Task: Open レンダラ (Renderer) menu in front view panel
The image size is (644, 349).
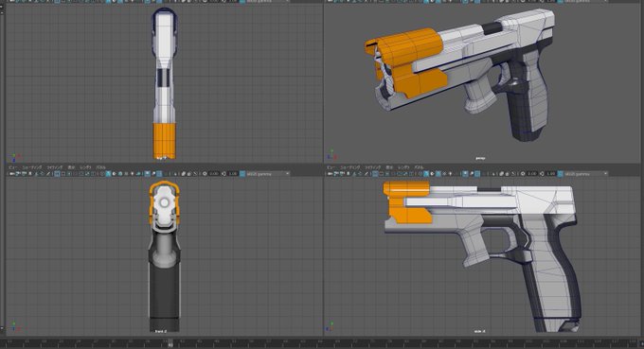Action: pos(85,167)
